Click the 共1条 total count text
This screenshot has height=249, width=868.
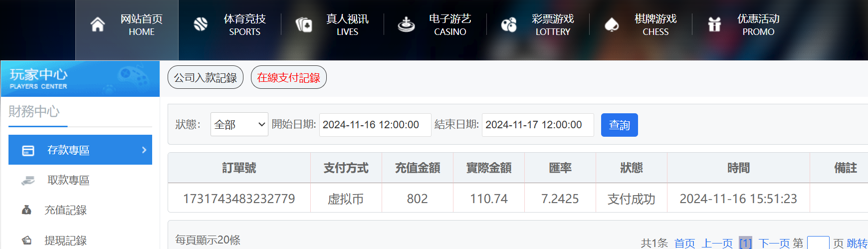coord(654,243)
